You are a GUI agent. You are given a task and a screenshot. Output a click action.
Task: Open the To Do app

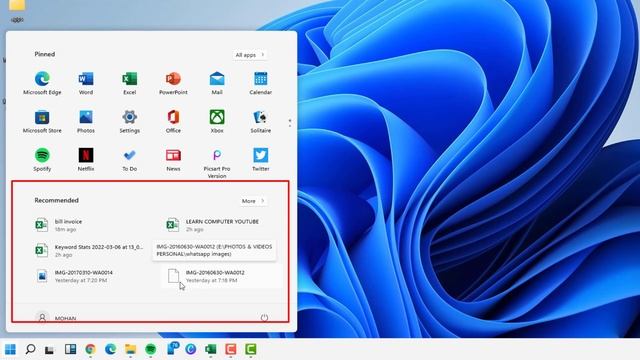(129, 160)
